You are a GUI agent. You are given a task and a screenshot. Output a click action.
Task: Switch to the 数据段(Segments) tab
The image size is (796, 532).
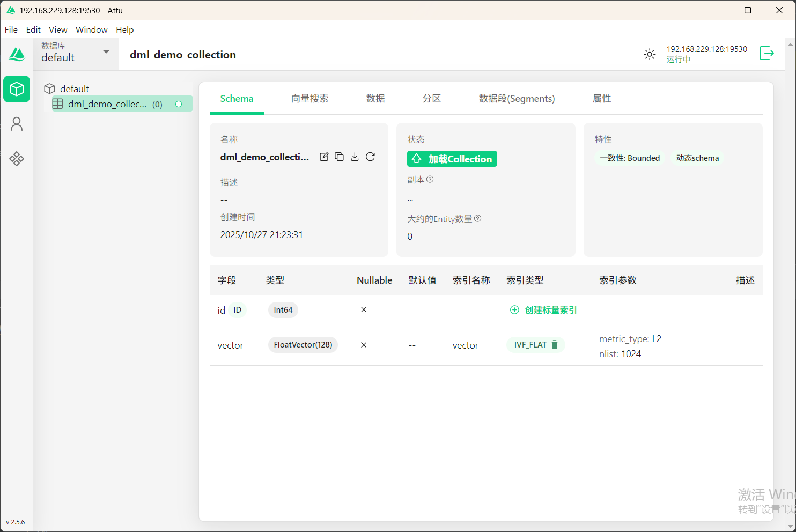pos(517,99)
